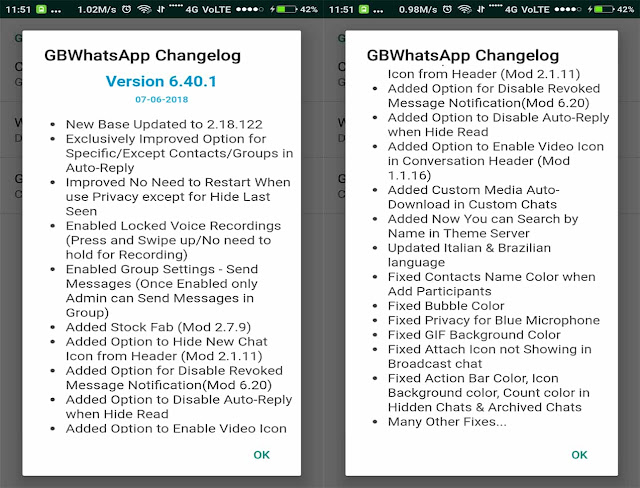
Task: Click 'Fixed GIF Background Color' entry
Action: [x=474, y=335]
